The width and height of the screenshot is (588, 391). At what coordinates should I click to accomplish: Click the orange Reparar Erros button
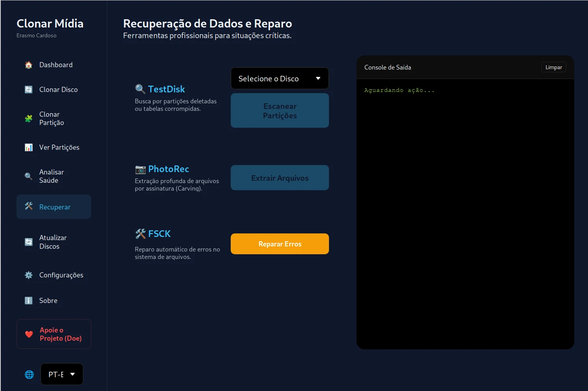click(280, 244)
